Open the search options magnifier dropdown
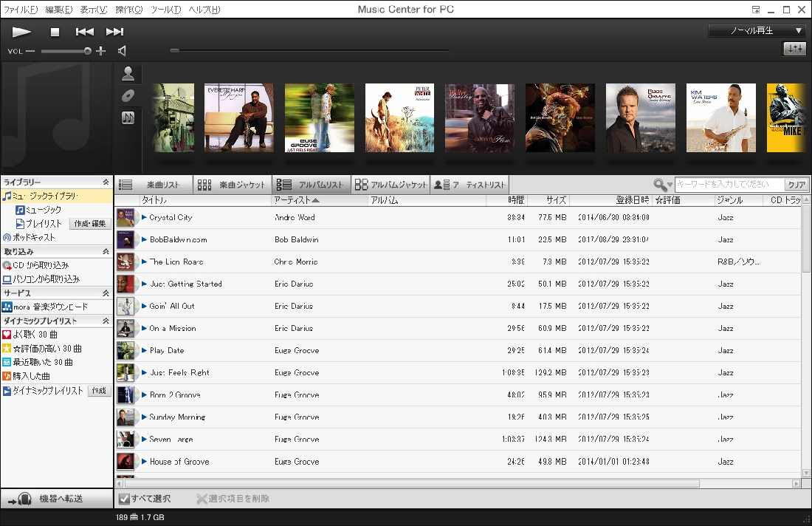 click(662, 185)
